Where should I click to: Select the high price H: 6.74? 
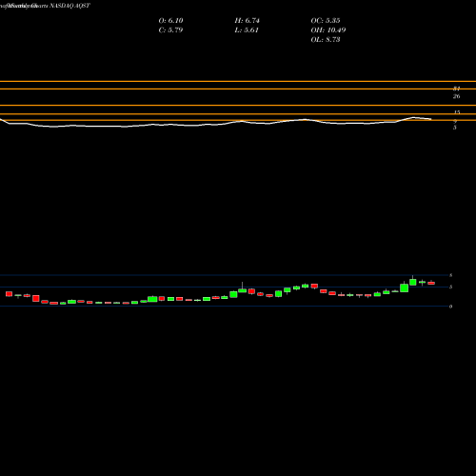point(247,21)
